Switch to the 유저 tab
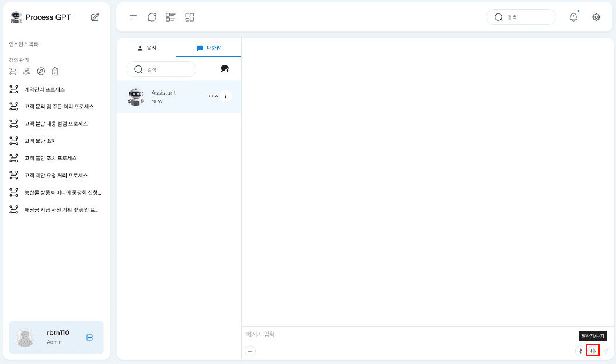This screenshot has height=364, width=616. pos(147,48)
